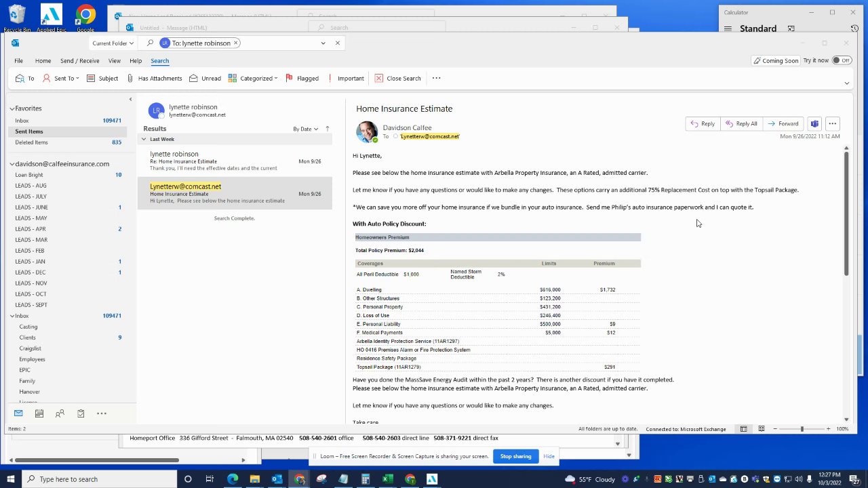This screenshot has width=868, height=488.
Task: Open People view in navigation bar
Action: pyautogui.click(x=60, y=413)
